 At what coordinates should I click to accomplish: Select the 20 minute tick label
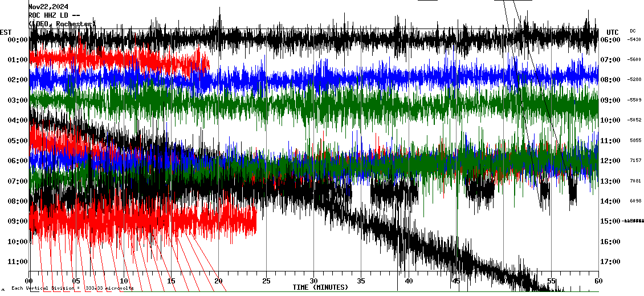(219, 281)
